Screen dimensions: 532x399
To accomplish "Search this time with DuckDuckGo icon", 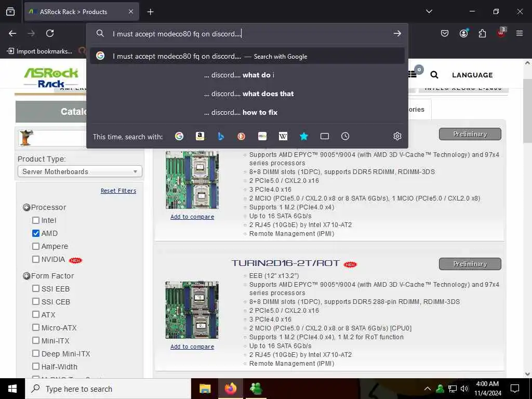I will [241, 136].
